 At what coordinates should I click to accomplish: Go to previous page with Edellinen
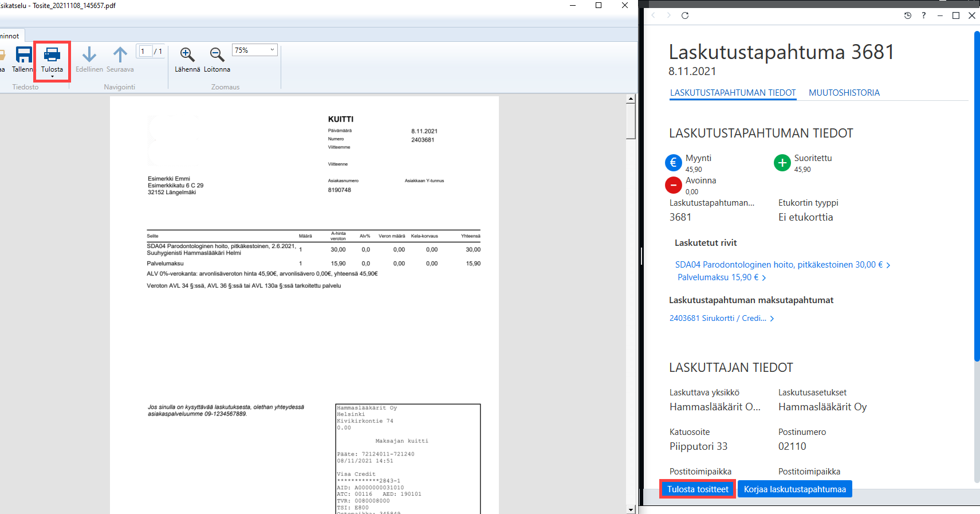click(x=89, y=60)
